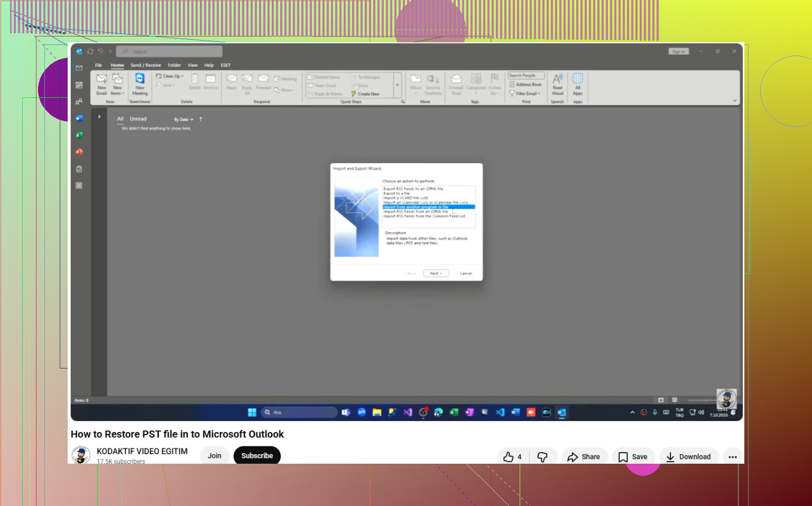Open the View ribbon tab
This screenshot has width=812, height=506.
point(192,65)
